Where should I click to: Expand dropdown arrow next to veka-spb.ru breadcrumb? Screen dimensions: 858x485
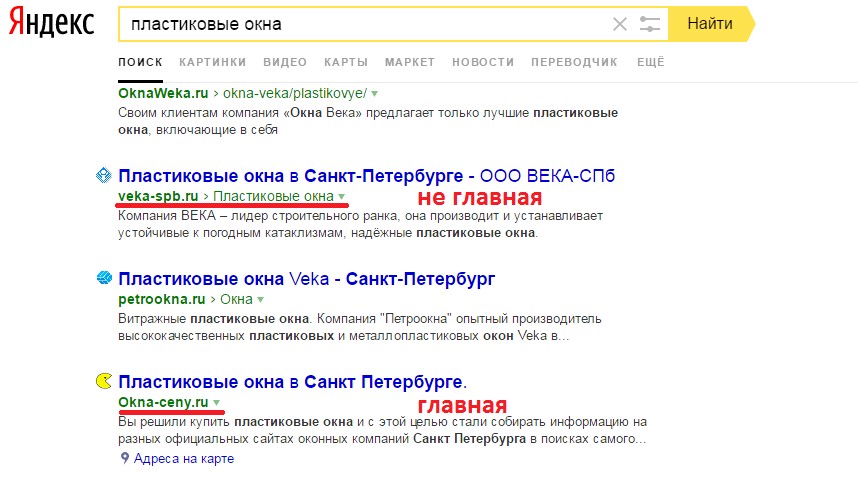coord(341,197)
